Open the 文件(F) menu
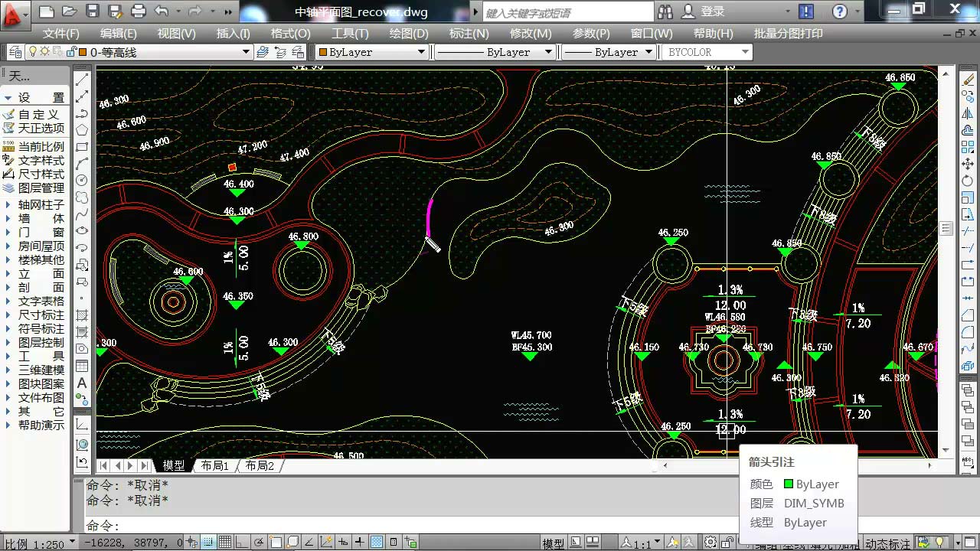Viewport: 980px width, 551px height. [x=61, y=34]
